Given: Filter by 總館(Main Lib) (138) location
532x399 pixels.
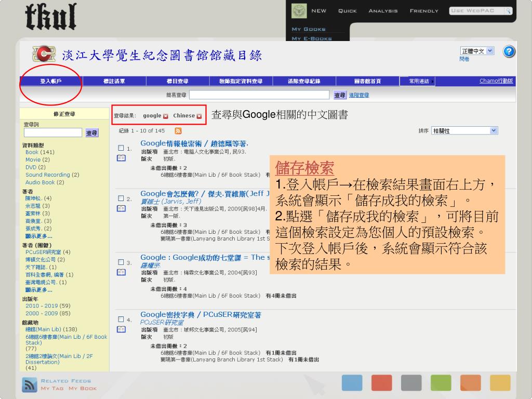Looking at the screenshot, I should pyautogui.click(x=51, y=329).
